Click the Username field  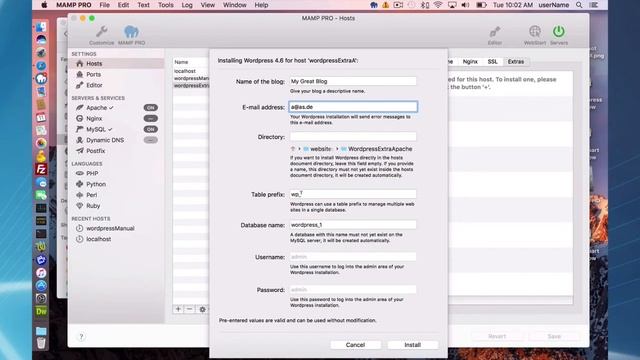(353, 257)
